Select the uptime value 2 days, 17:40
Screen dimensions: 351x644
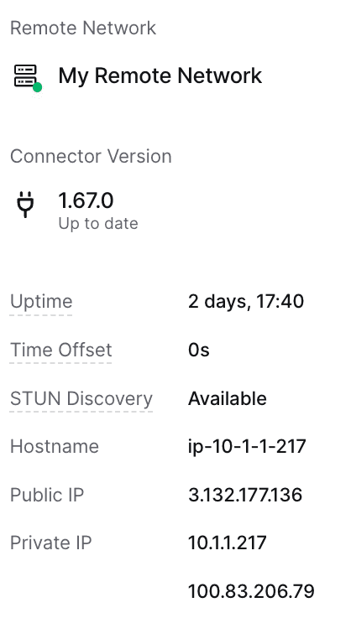pyautogui.click(x=246, y=302)
